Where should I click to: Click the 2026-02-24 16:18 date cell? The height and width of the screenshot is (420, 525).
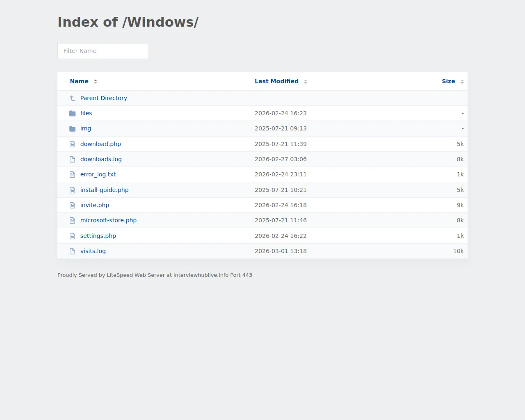[281, 205]
